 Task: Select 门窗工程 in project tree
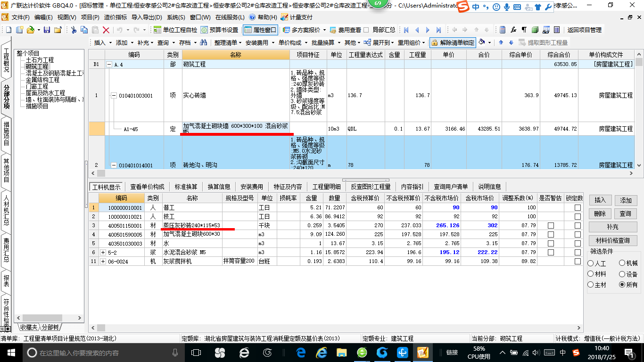coord(37,86)
